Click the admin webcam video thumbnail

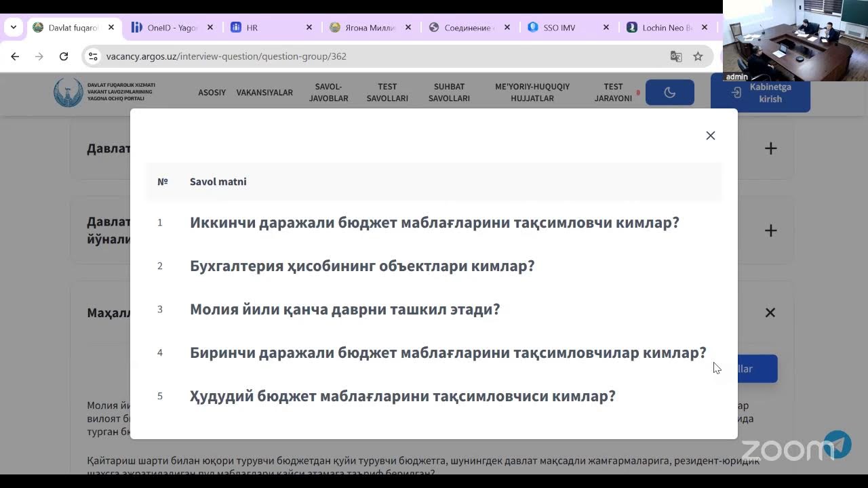[x=795, y=41]
